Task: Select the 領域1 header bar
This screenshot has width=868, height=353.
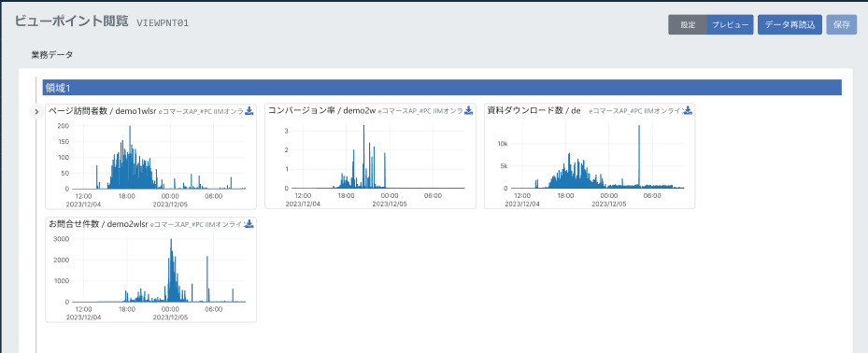Action: (442, 88)
